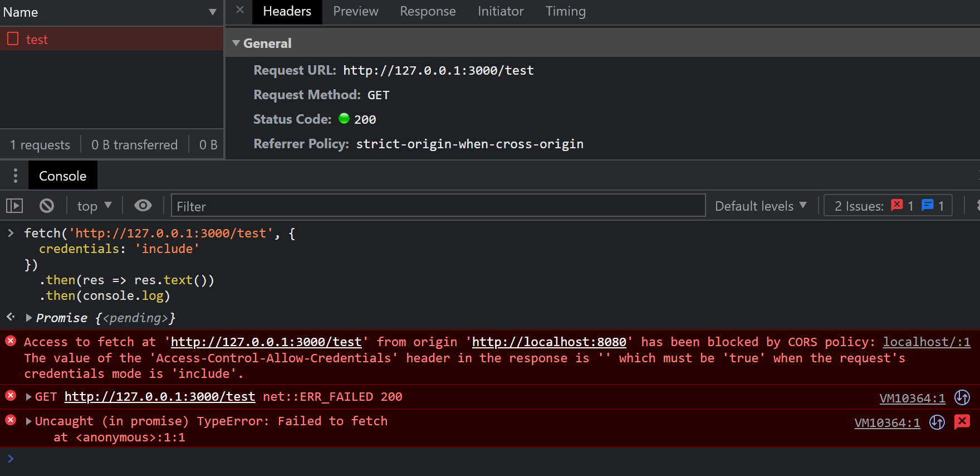The height and width of the screenshot is (476, 980).
Task: Click the http://localhost:8080 origin link
Action: [x=548, y=342]
